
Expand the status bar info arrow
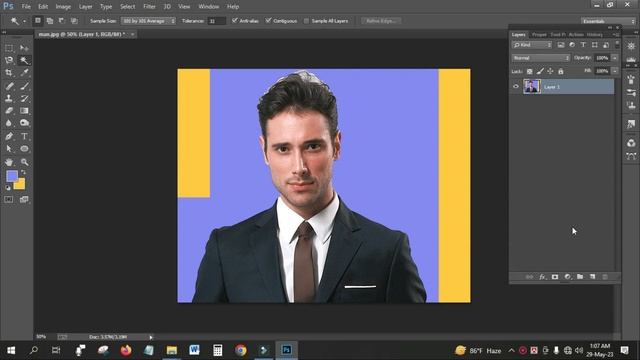pyautogui.click(x=151, y=337)
